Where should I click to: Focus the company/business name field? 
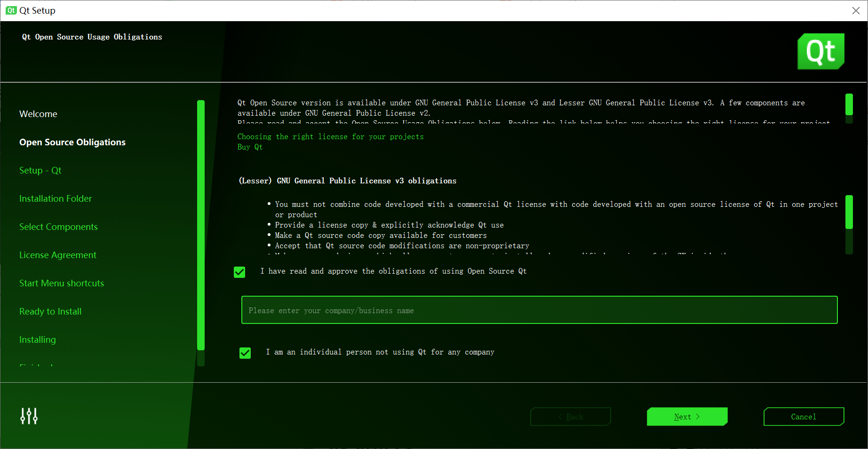point(539,310)
